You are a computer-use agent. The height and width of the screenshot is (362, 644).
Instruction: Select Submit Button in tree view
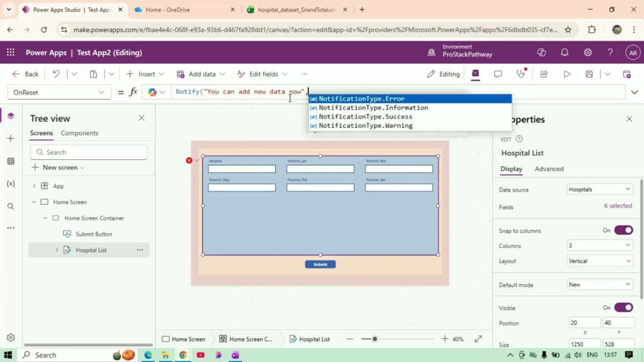[94, 234]
